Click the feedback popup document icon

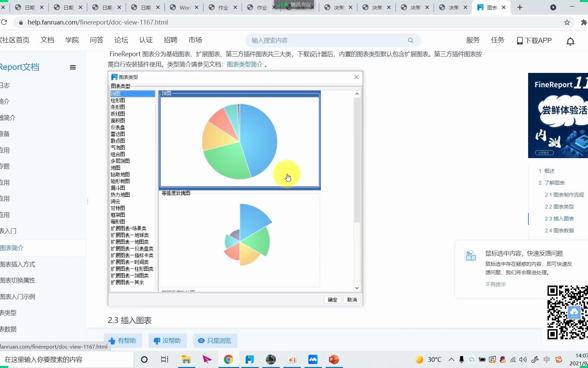471,256
